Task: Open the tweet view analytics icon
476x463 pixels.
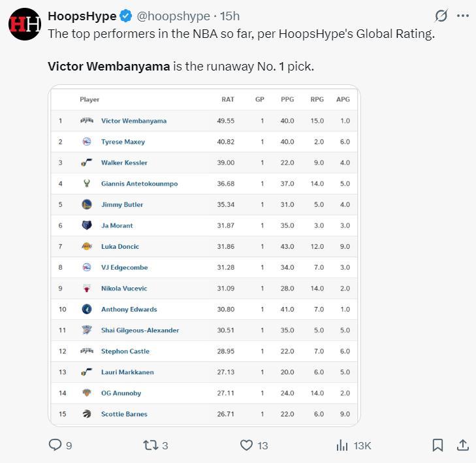Action: coord(342,445)
